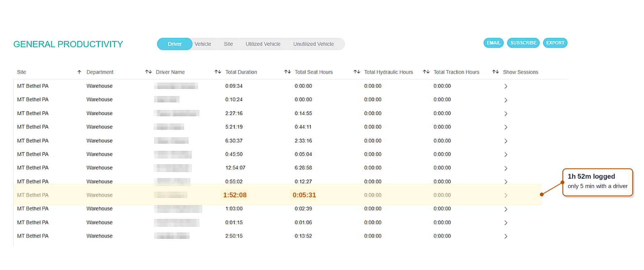Click sort arrows beside Department header

(x=148, y=72)
